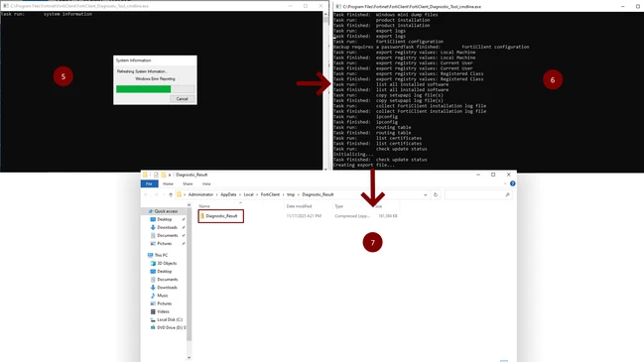Viewport: 644px width, 362px height.
Task: Open the pinned Desktop under Quick access
Action: [x=164, y=219]
